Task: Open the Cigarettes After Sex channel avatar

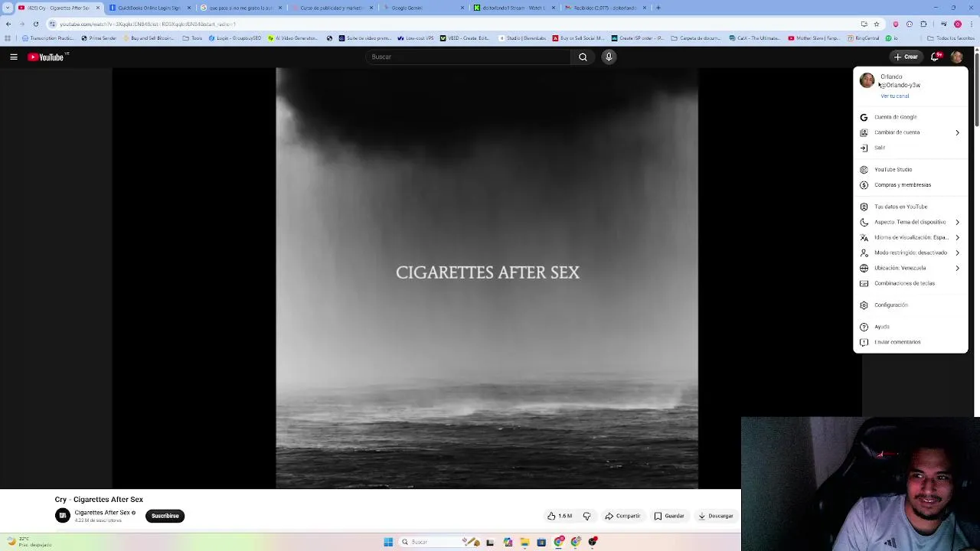Action: 63,516
